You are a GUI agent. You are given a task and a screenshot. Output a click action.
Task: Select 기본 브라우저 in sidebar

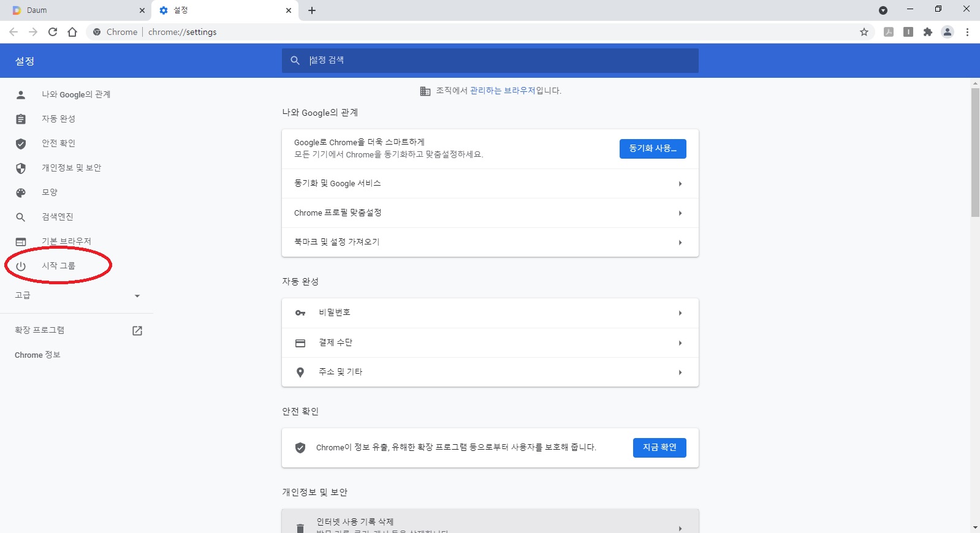pyautogui.click(x=66, y=241)
